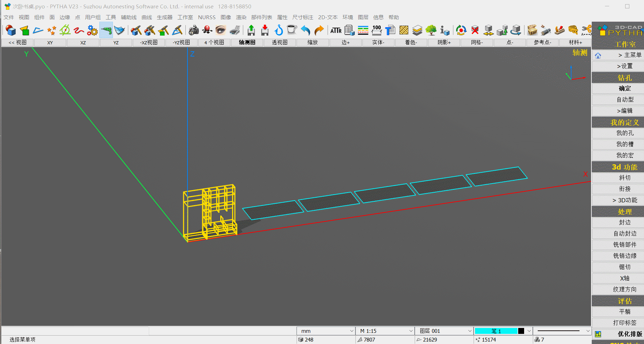Toggle the 网格- grid button
The height and width of the screenshot is (344, 644).
point(477,43)
